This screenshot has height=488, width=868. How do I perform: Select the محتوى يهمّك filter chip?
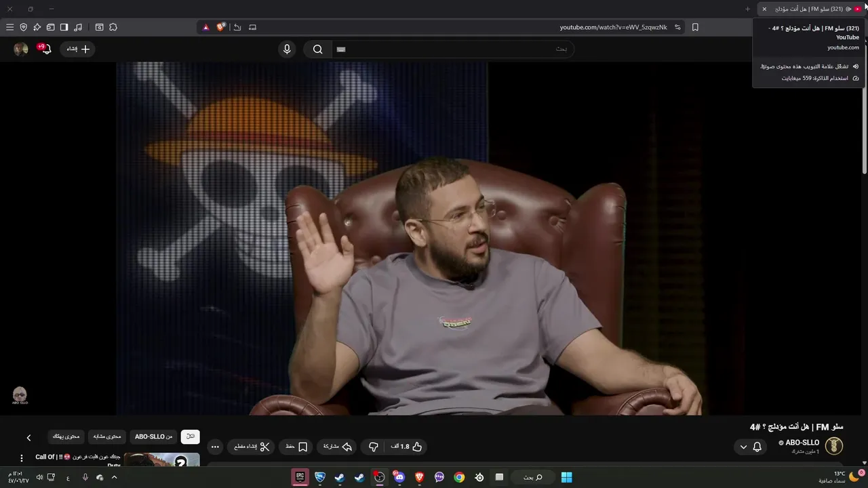66,436
